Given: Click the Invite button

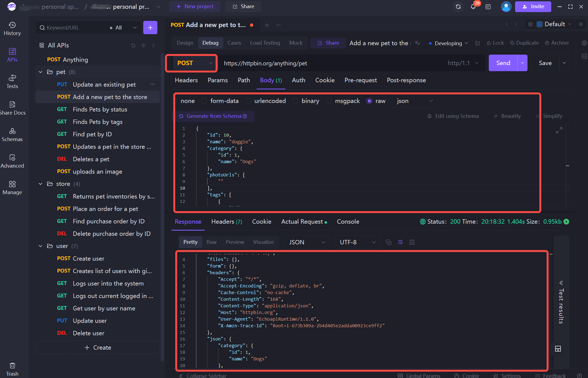Looking at the screenshot, I should pyautogui.click(x=533, y=7).
